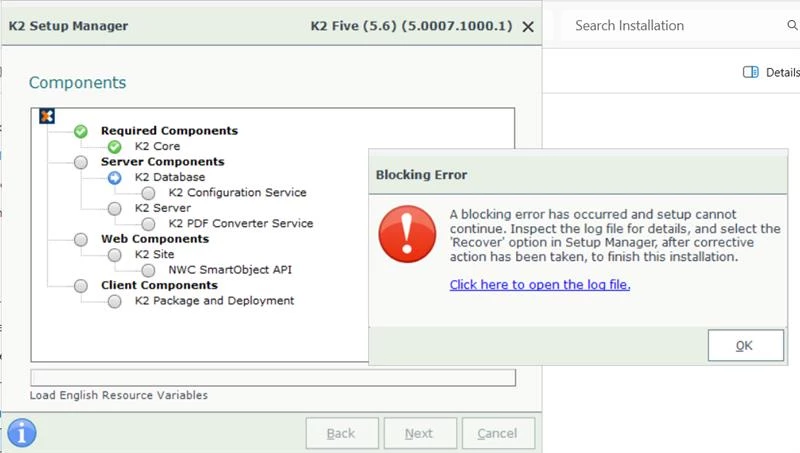Click the status icon beside K2 PDF Converter Service
Image resolution: width=800 pixels, height=453 pixels.
click(x=148, y=224)
